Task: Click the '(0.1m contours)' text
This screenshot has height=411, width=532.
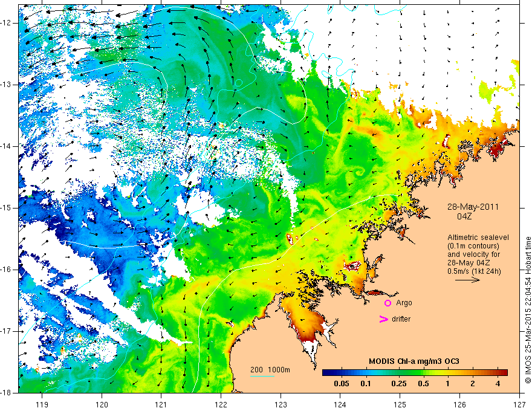Action: tap(473, 246)
